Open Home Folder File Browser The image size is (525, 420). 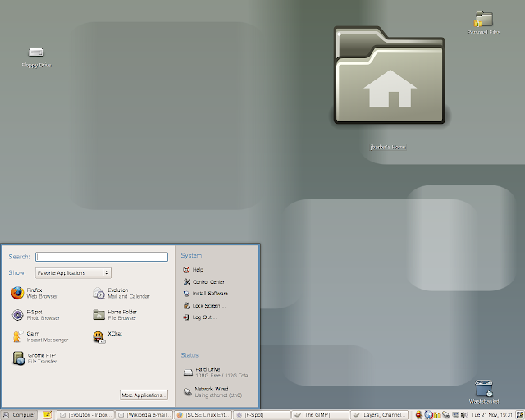115,315
